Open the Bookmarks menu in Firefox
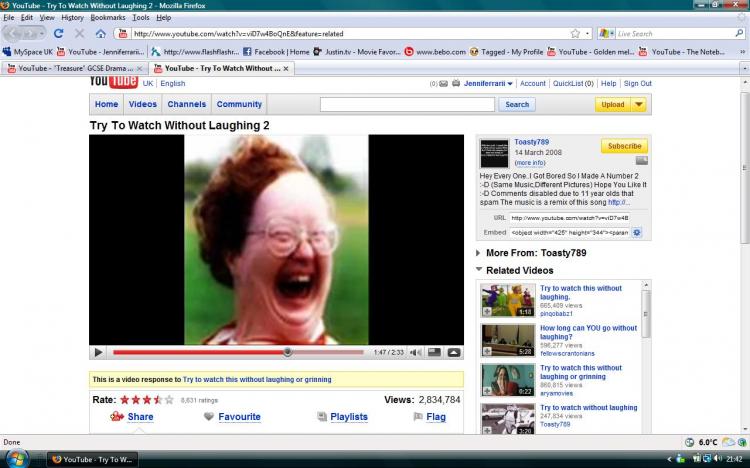The width and height of the screenshot is (750, 468). (x=108, y=17)
